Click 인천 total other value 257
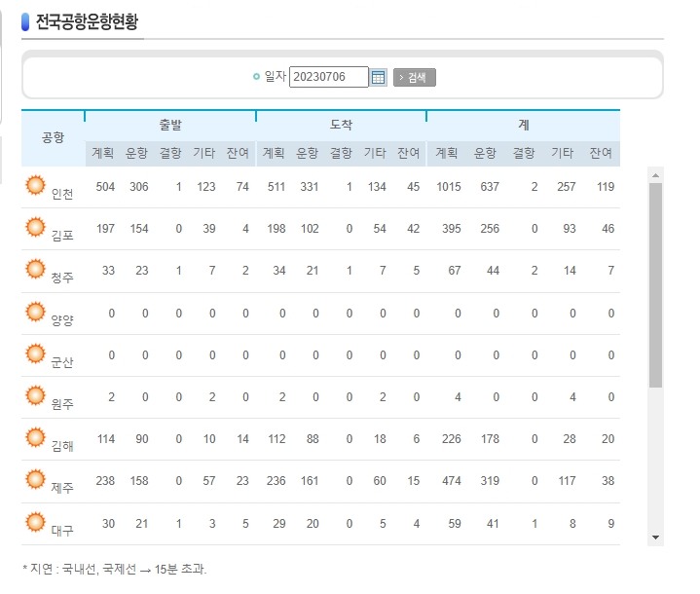 566,187
